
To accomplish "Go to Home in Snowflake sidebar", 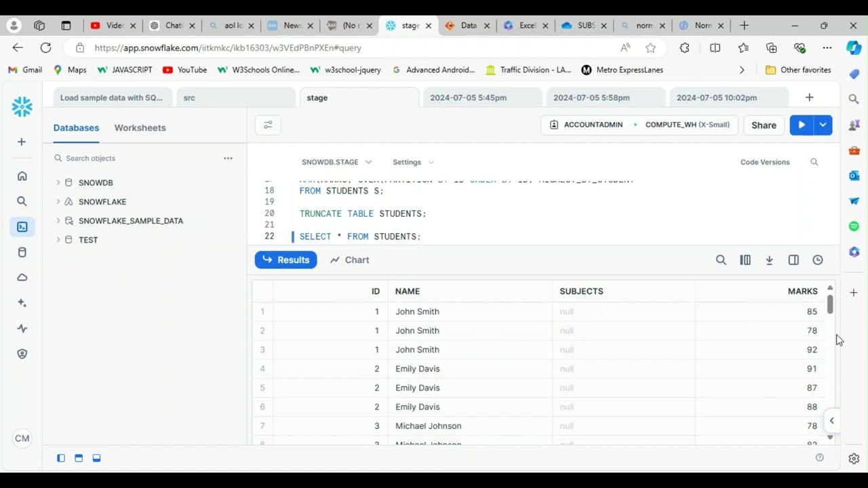I will tap(22, 176).
